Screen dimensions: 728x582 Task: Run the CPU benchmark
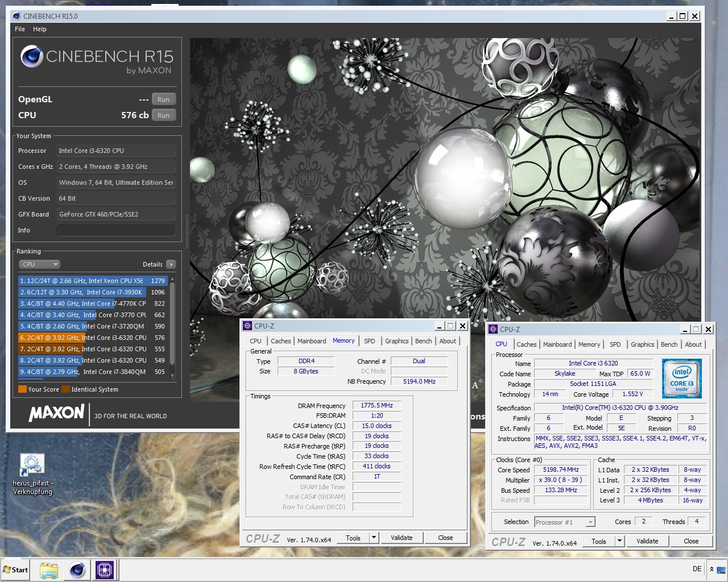pos(164,115)
